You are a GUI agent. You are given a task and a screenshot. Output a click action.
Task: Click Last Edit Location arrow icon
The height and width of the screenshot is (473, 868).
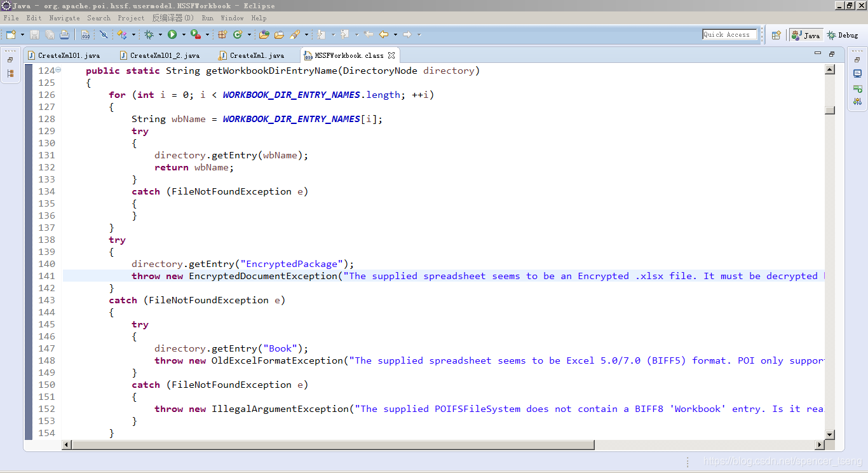(x=369, y=34)
